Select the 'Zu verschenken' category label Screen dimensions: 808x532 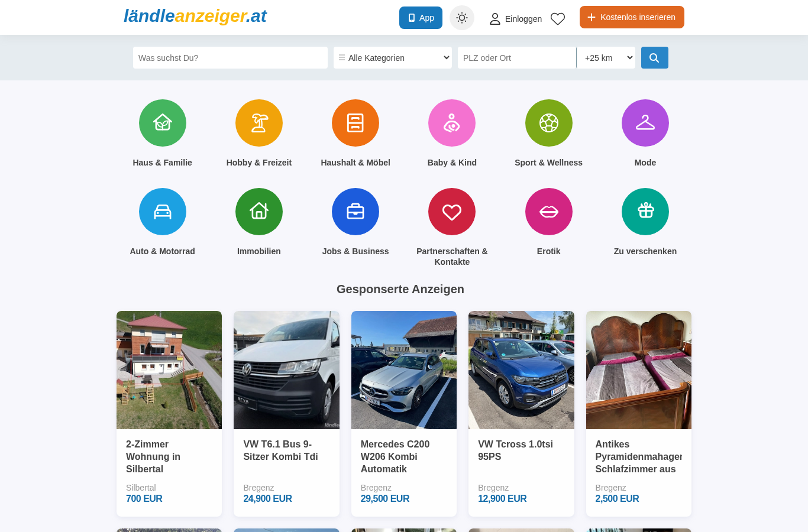click(645, 251)
